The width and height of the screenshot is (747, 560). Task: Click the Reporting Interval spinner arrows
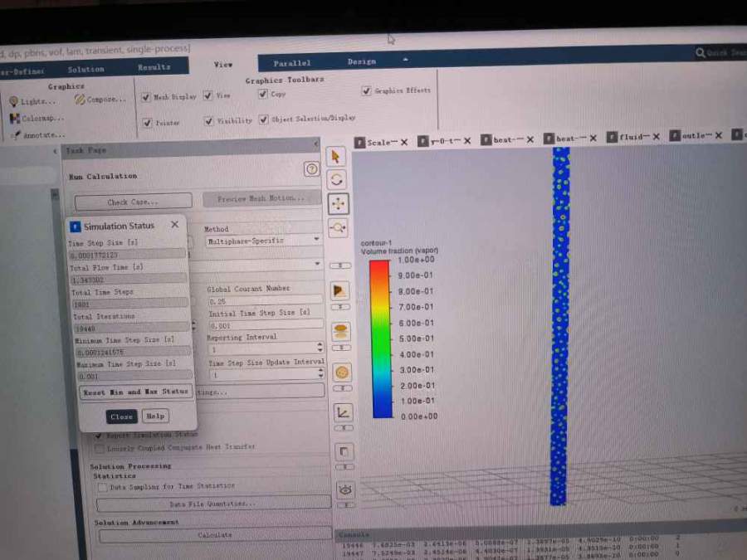320,348
